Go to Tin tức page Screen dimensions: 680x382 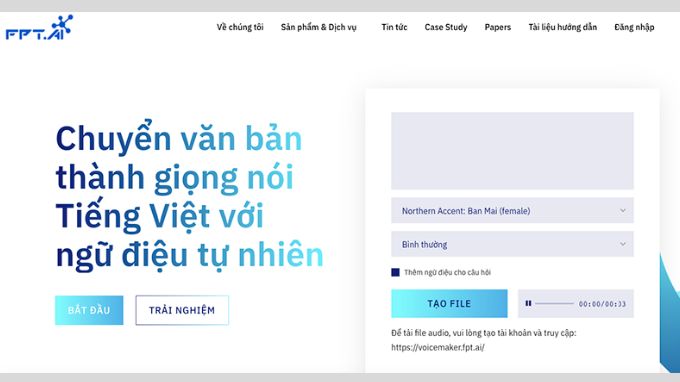pyautogui.click(x=394, y=27)
